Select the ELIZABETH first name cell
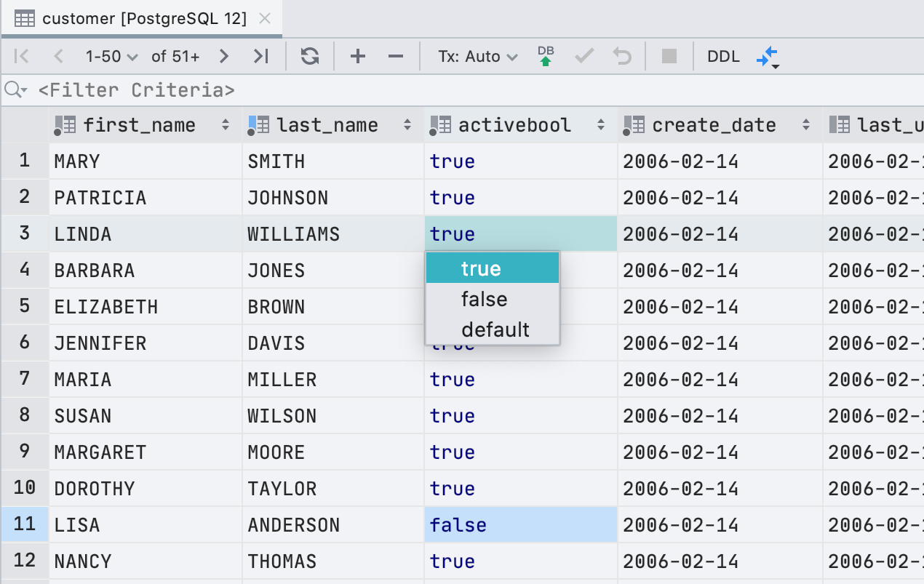Viewport: 924px width, 584px height. [146, 306]
